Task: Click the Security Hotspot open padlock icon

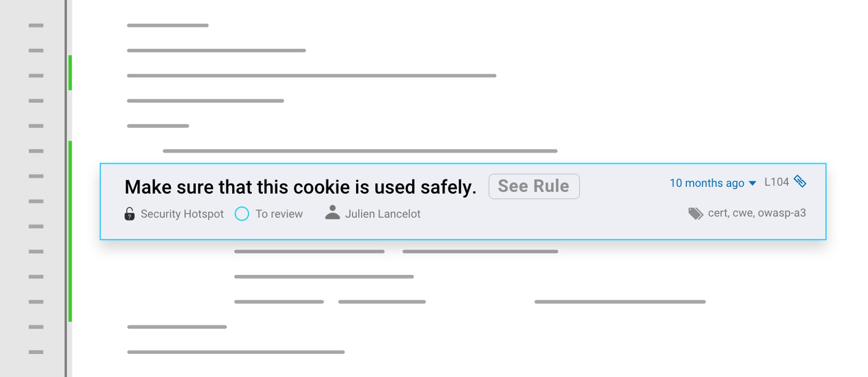Action: pos(129,214)
